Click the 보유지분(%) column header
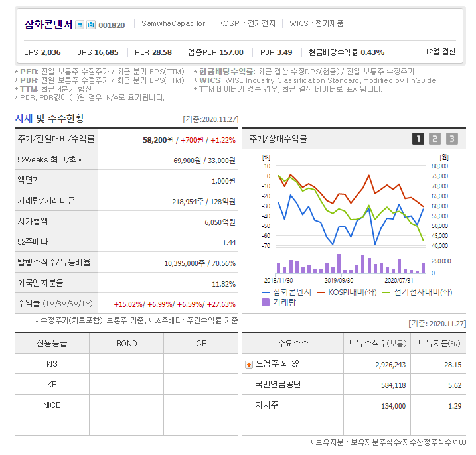Screen dimensions: 476x455 [x=439, y=343]
